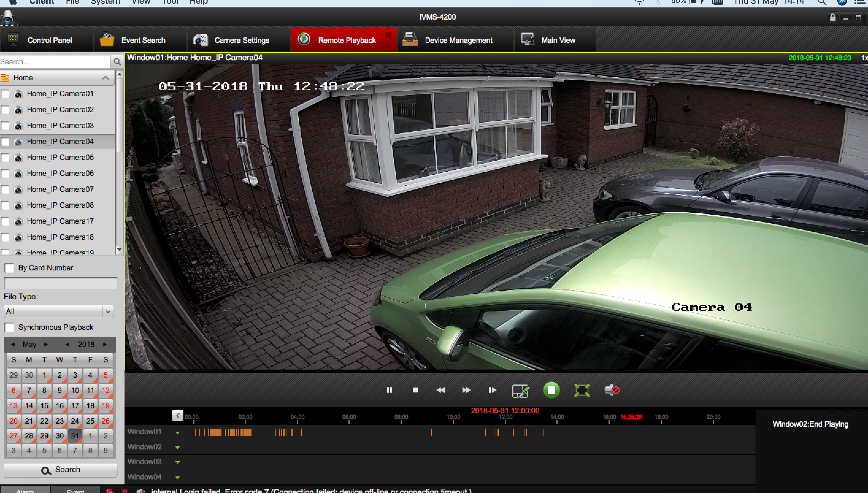The width and height of the screenshot is (868, 493).
Task: Collapse the Home camera group
Action: [105, 78]
